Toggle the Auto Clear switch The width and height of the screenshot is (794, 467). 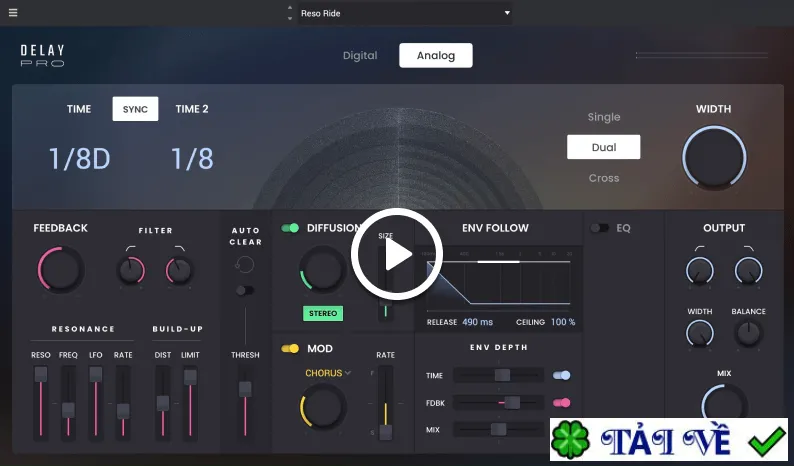pos(245,290)
